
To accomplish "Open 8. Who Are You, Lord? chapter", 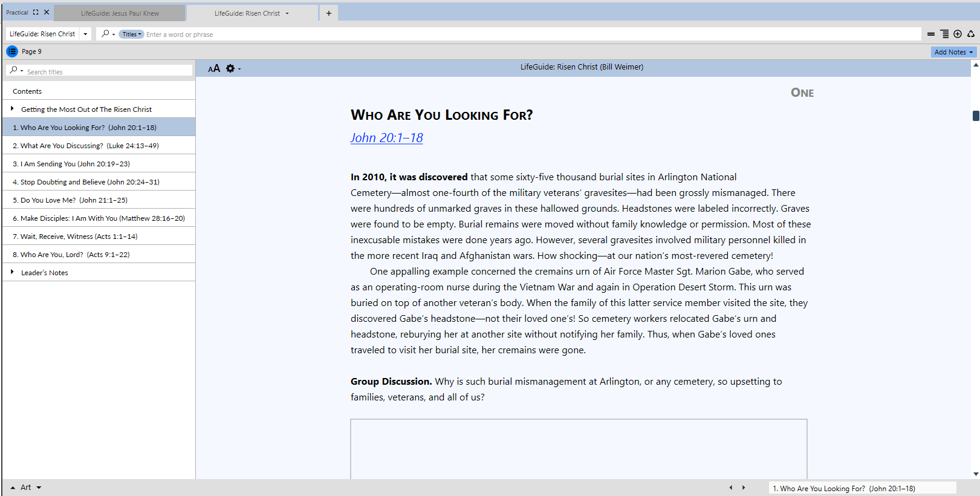I will tap(99, 255).
